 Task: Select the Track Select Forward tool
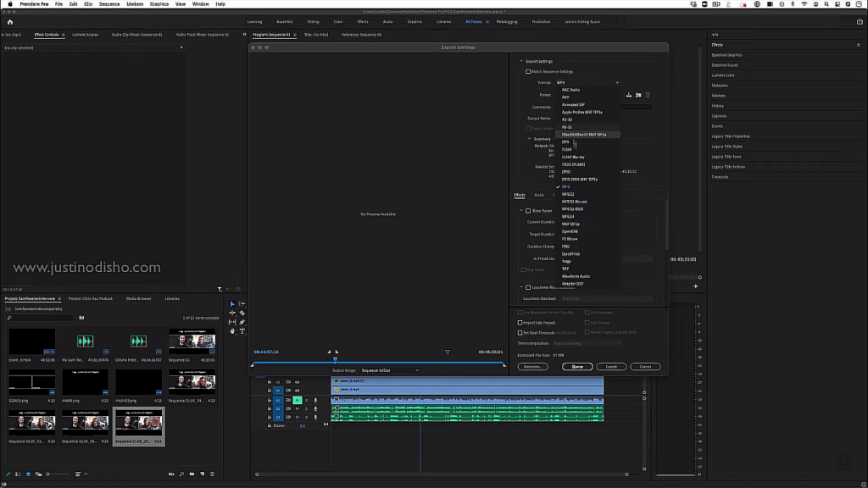242,304
